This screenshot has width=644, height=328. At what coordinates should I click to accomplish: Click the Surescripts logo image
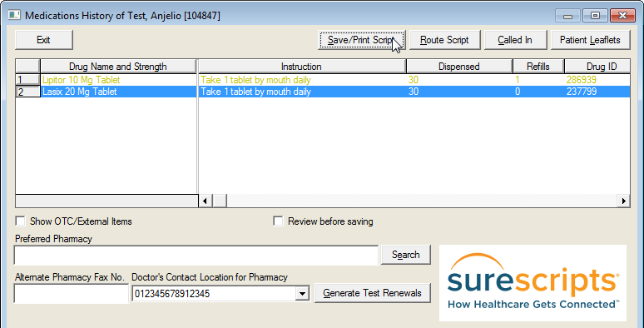click(x=533, y=283)
